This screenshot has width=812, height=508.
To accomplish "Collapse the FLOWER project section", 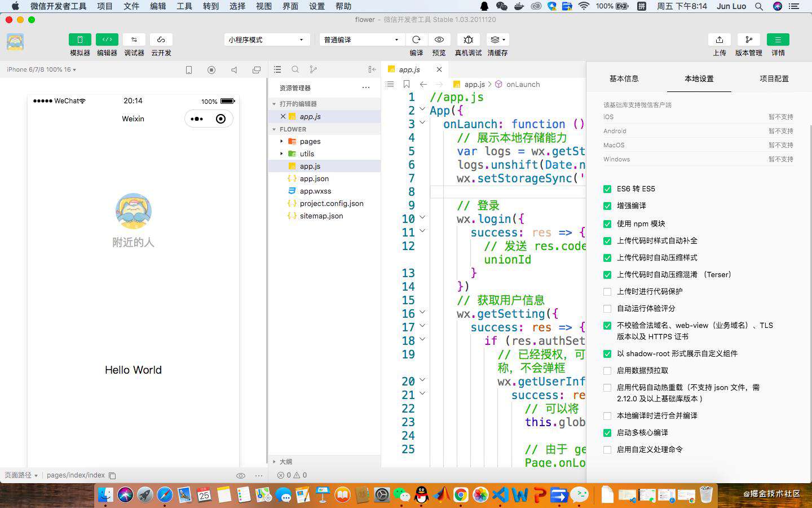I will (274, 129).
